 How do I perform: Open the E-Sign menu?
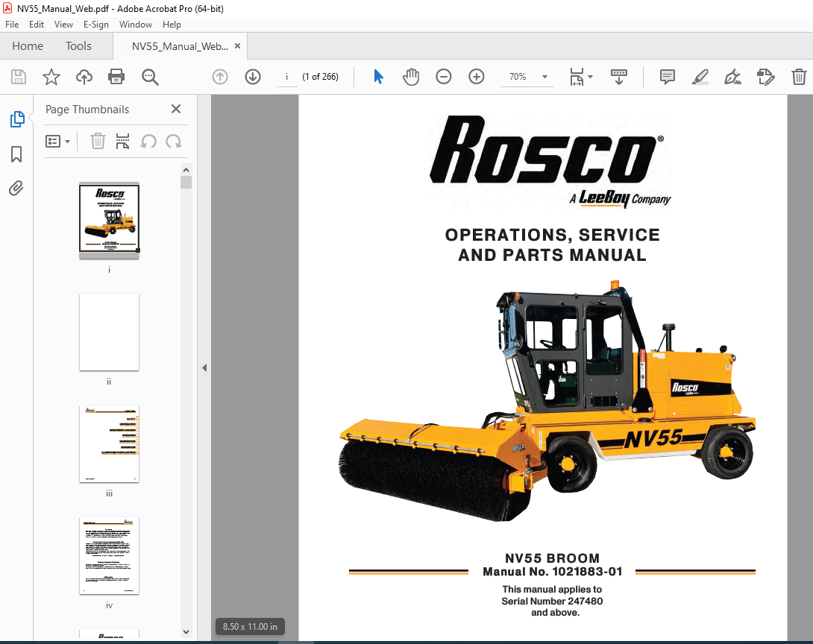click(96, 25)
